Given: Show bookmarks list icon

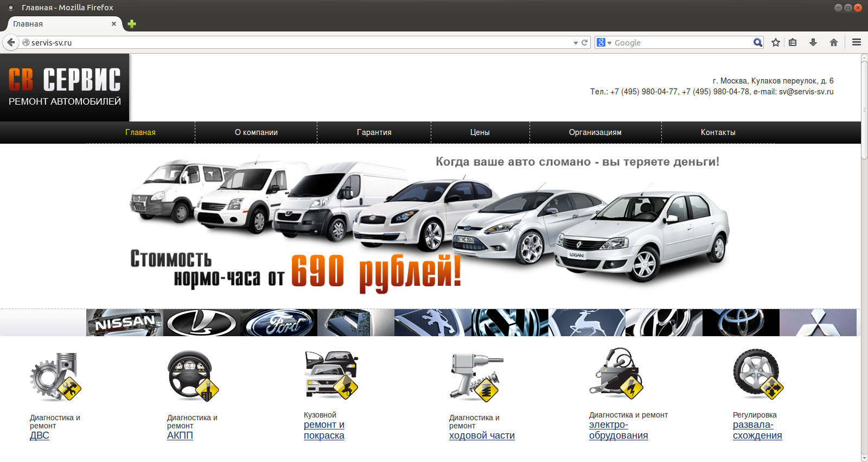Looking at the screenshot, I should pyautogui.click(x=793, y=42).
